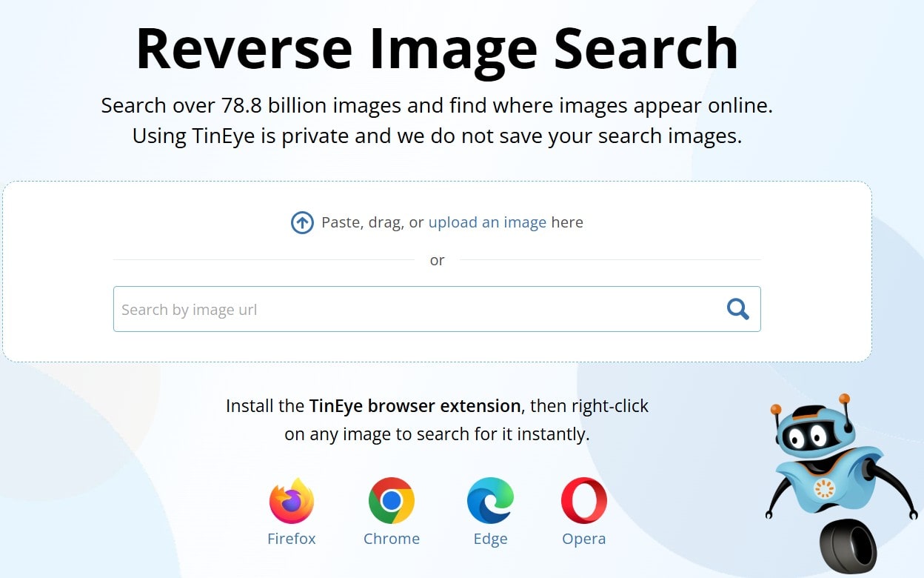924x578 pixels.
Task: Click the circular upload arrow icon
Action: (302, 222)
